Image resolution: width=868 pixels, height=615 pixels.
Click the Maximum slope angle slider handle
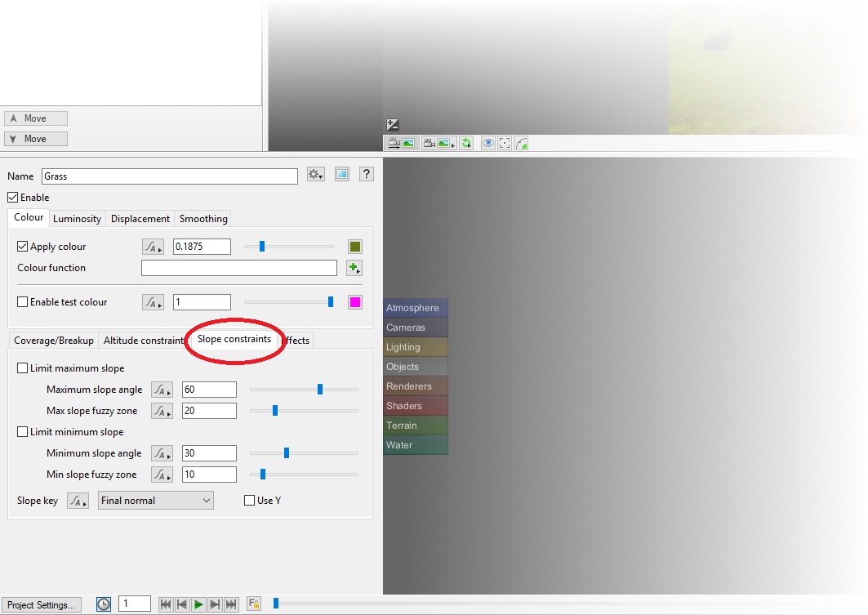(320, 389)
